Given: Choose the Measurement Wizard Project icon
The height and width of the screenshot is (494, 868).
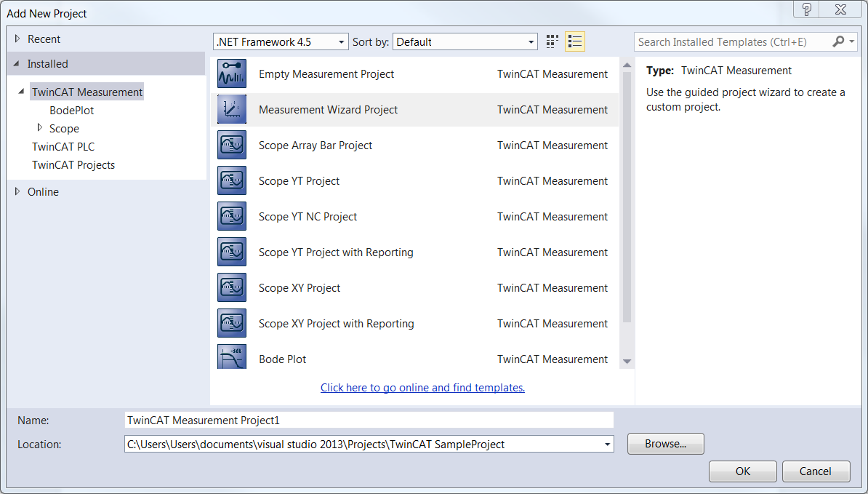Looking at the screenshot, I should click(x=231, y=110).
